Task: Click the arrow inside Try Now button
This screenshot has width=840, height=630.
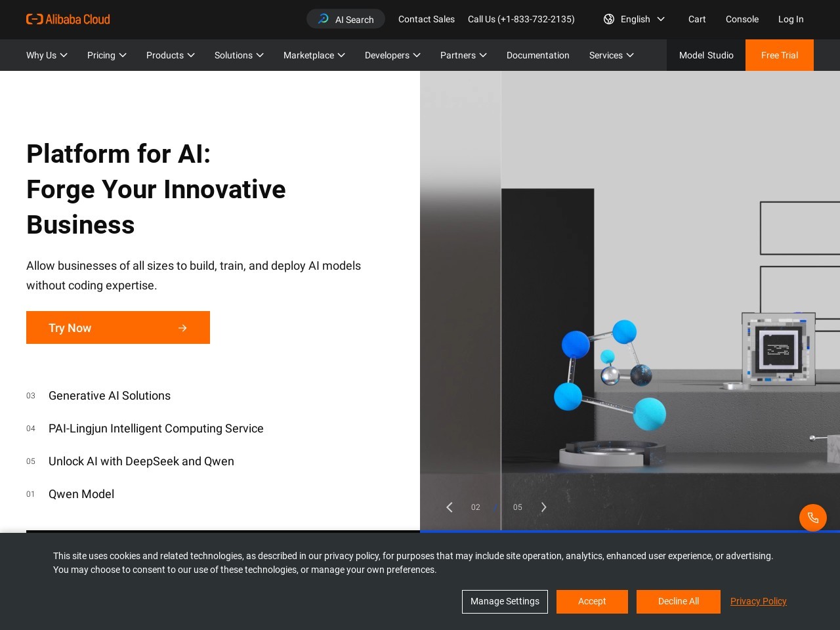Action: [x=183, y=328]
